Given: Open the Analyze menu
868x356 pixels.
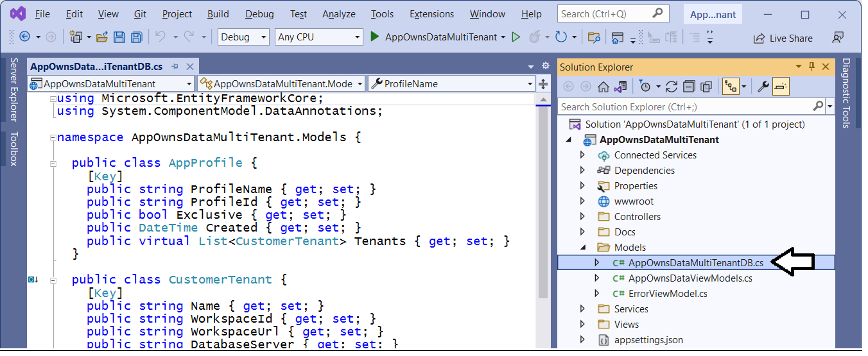Looking at the screenshot, I should pos(338,14).
